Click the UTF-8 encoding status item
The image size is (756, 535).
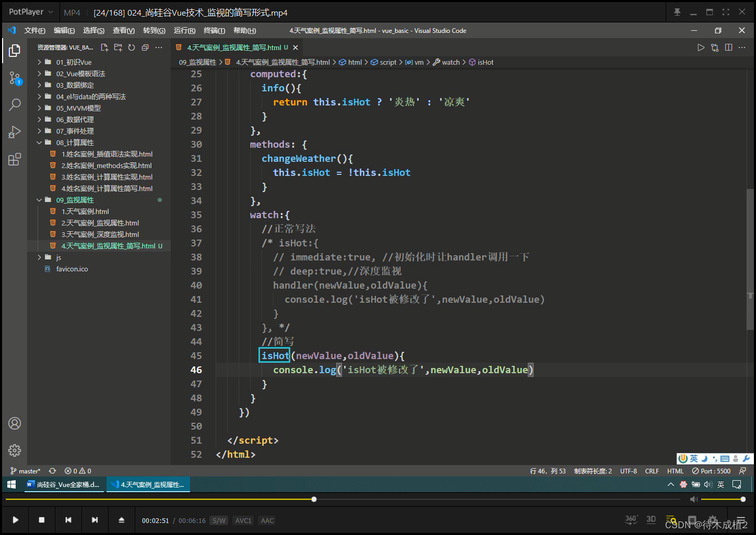628,471
